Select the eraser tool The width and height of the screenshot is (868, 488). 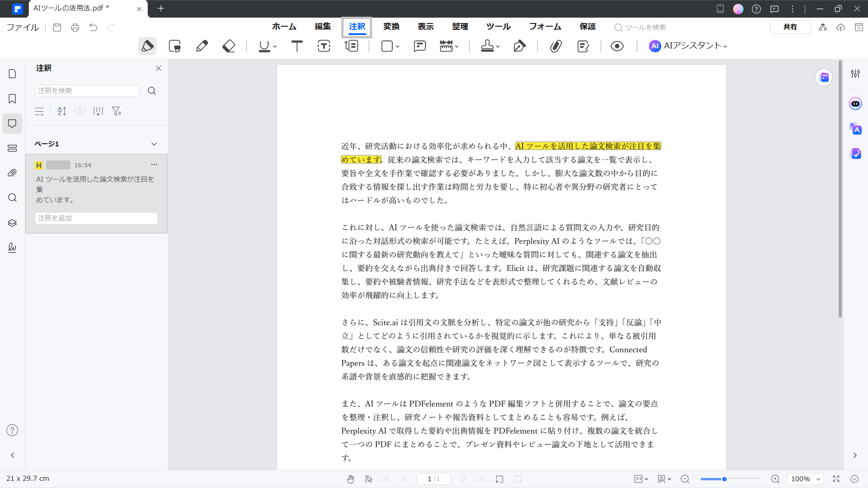click(x=229, y=46)
